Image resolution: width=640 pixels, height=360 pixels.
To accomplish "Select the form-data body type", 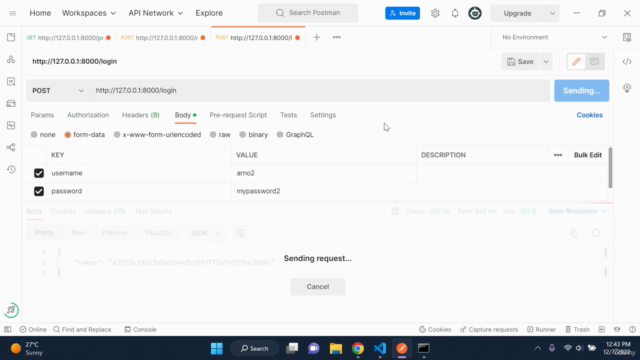I will pos(68,135).
